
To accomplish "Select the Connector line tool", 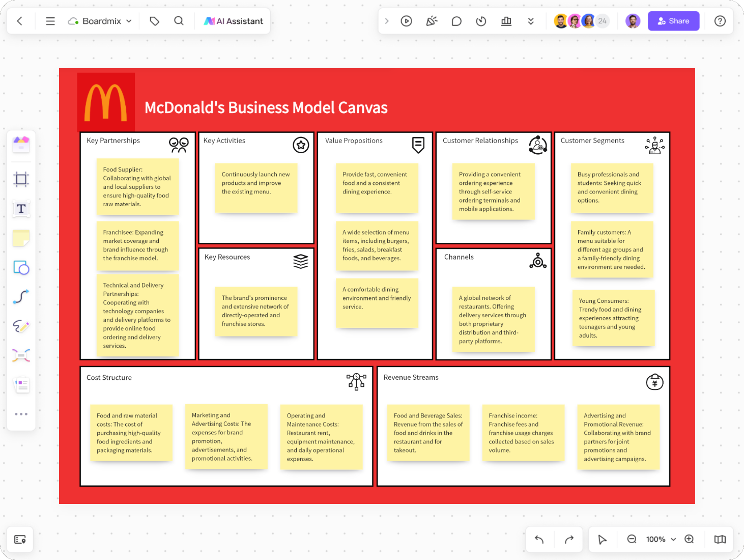I will tap(21, 297).
